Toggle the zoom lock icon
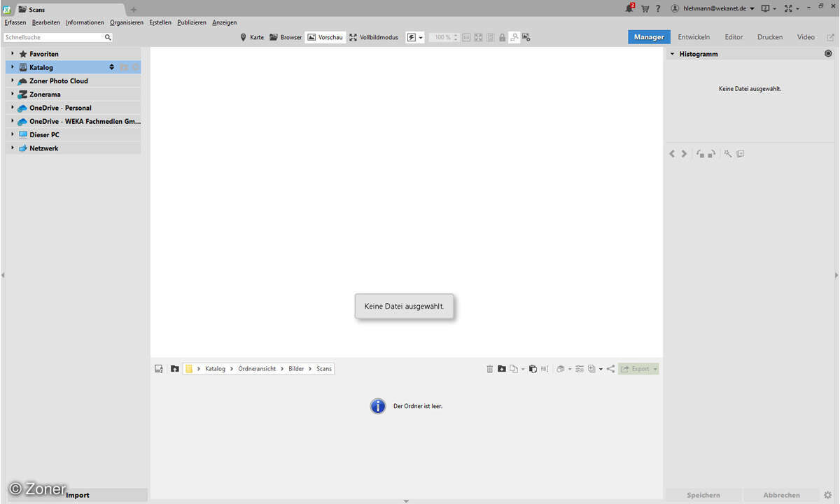The image size is (840, 504). tap(502, 37)
